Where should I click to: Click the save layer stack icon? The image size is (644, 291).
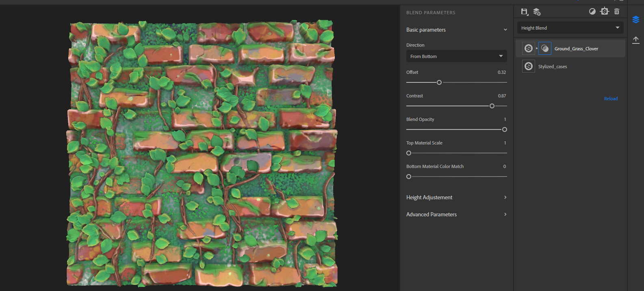525,12
